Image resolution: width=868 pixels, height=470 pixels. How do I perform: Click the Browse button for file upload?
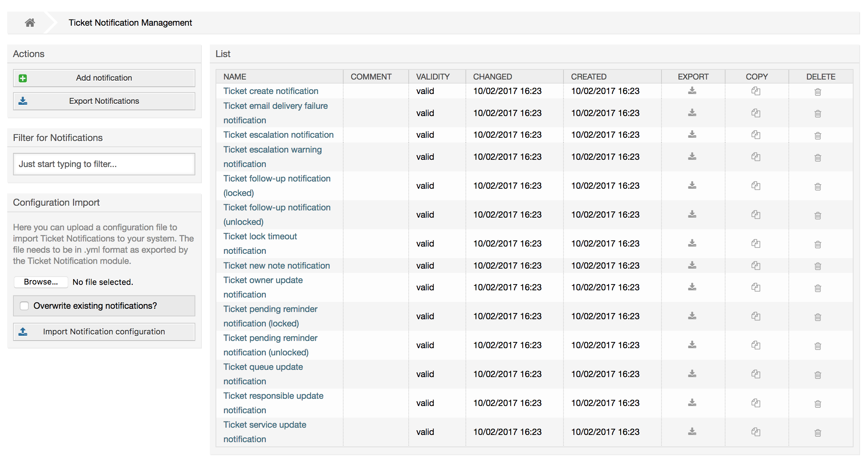[x=41, y=282]
